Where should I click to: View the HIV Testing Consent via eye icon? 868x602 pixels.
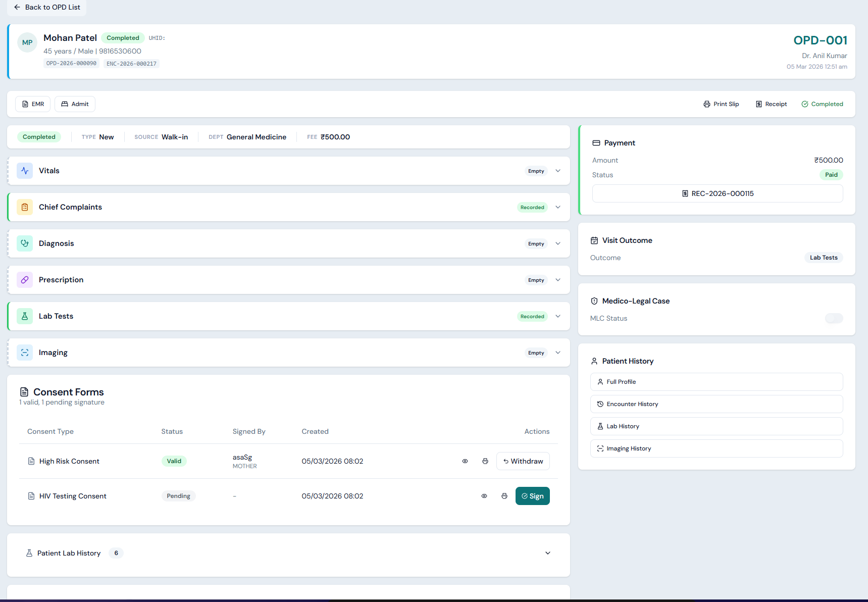point(484,496)
